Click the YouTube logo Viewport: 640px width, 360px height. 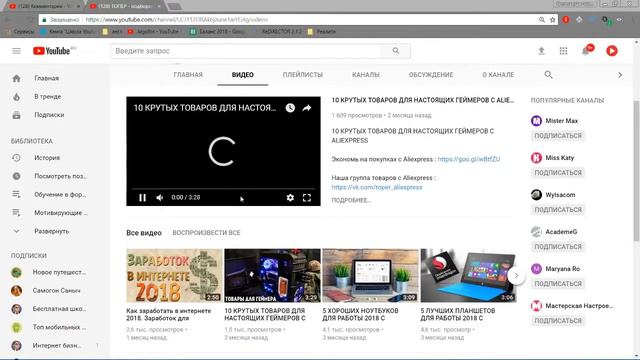click(x=52, y=51)
